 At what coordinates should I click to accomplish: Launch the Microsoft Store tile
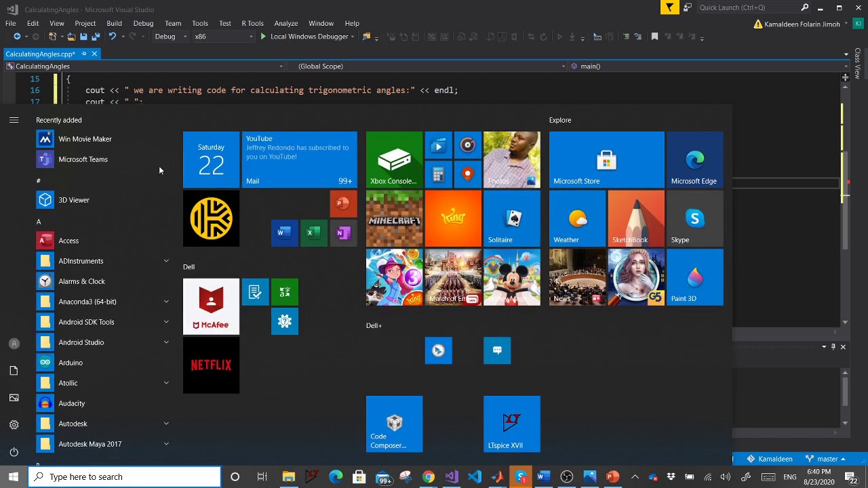(x=607, y=159)
